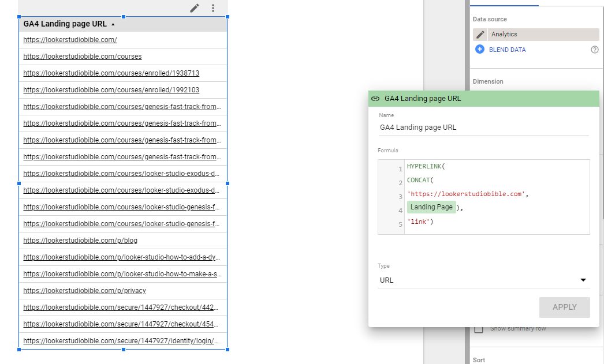This screenshot has width=604, height=364.
Task: Open the /p/privacy link in the table
Action: (84, 291)
